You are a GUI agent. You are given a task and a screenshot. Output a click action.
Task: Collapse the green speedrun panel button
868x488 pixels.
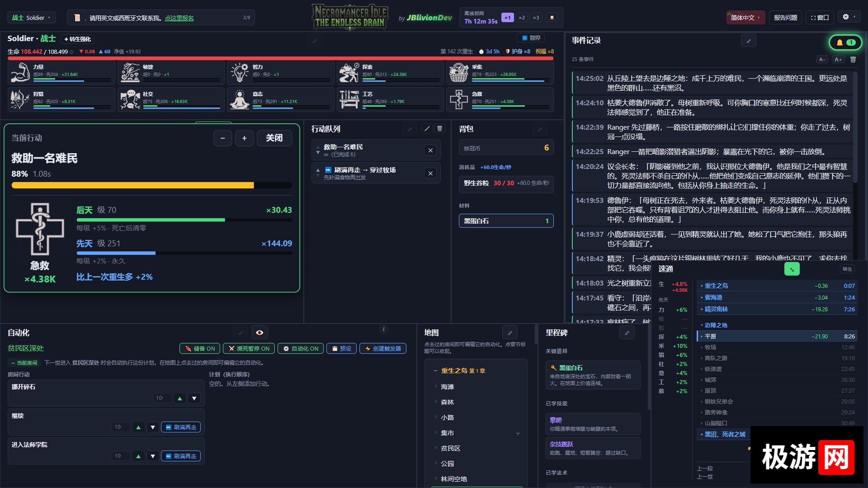pyautogui.click(x=792, y=269)
